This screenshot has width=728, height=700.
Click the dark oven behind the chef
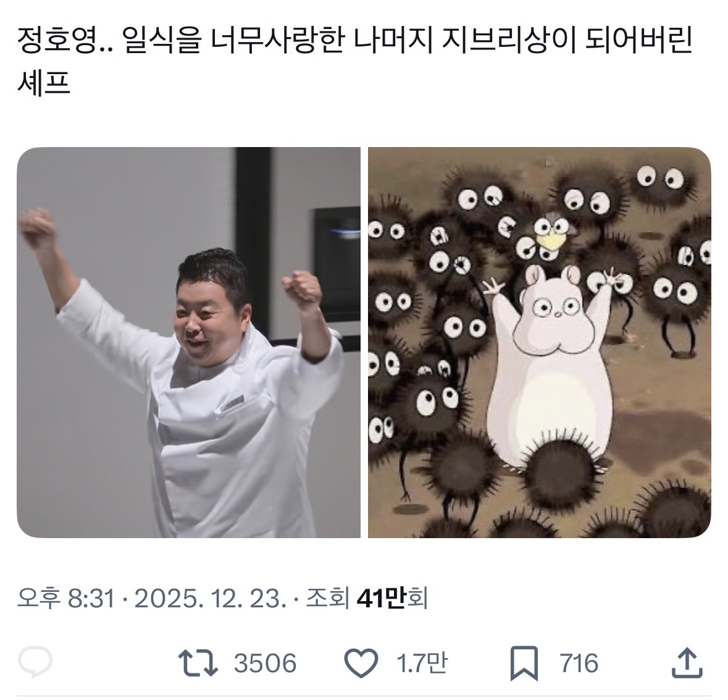coord(336,265)
